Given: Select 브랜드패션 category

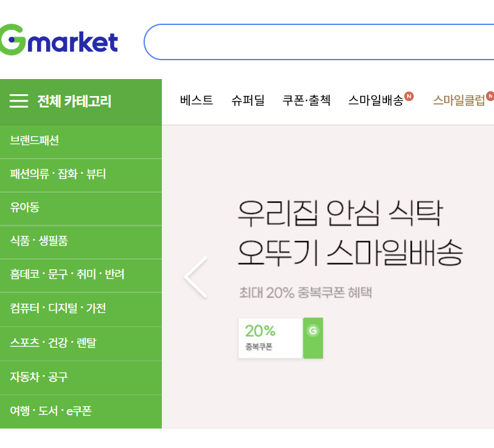Looking at the screenshot, I should (x=81, y=140).
